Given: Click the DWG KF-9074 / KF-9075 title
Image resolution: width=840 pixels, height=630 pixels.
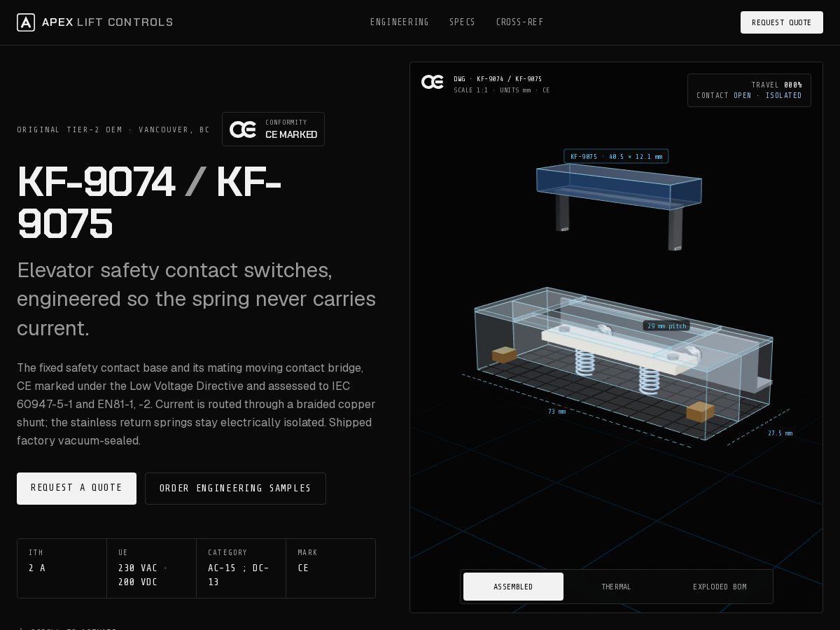Looking at the screenshot, I should pyautogui.click(x=498, y=79).
